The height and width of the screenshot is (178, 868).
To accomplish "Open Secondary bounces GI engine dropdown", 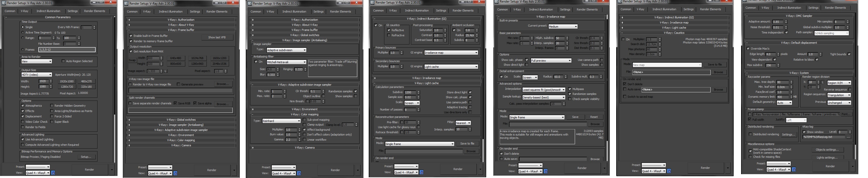I will coord(451,67).
